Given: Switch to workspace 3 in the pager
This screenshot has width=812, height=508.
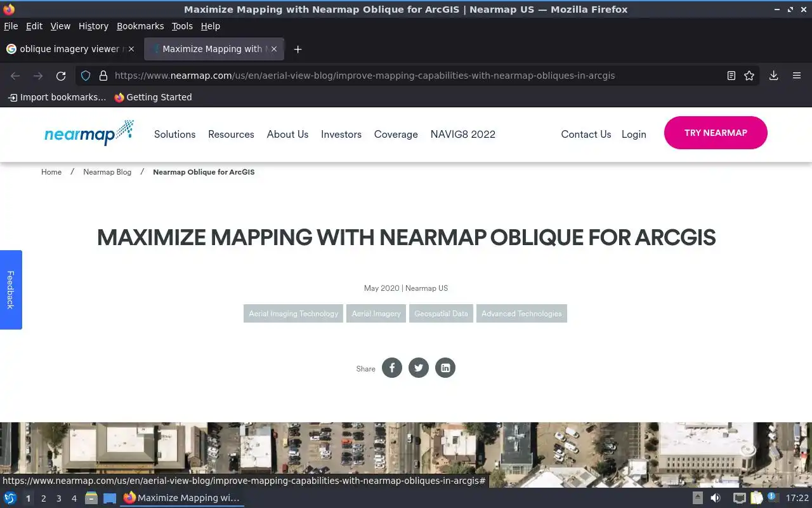Looking at the screenshot, I should (x=59, y=498).
